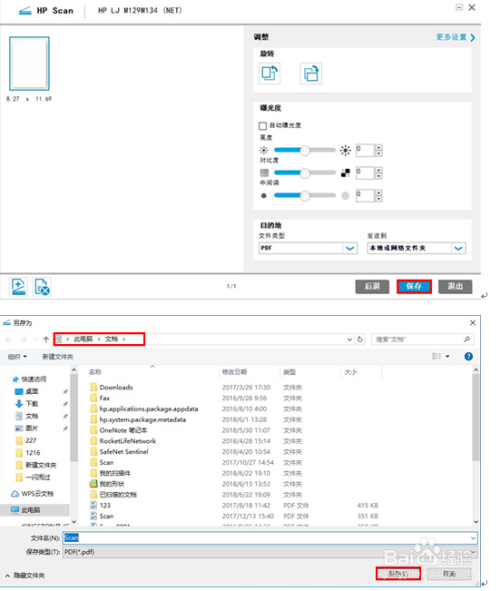Viewport: 500px width, 591px height.
Task: Enable the 自动曝光度 checkbox
Action: tap(263, 126)
